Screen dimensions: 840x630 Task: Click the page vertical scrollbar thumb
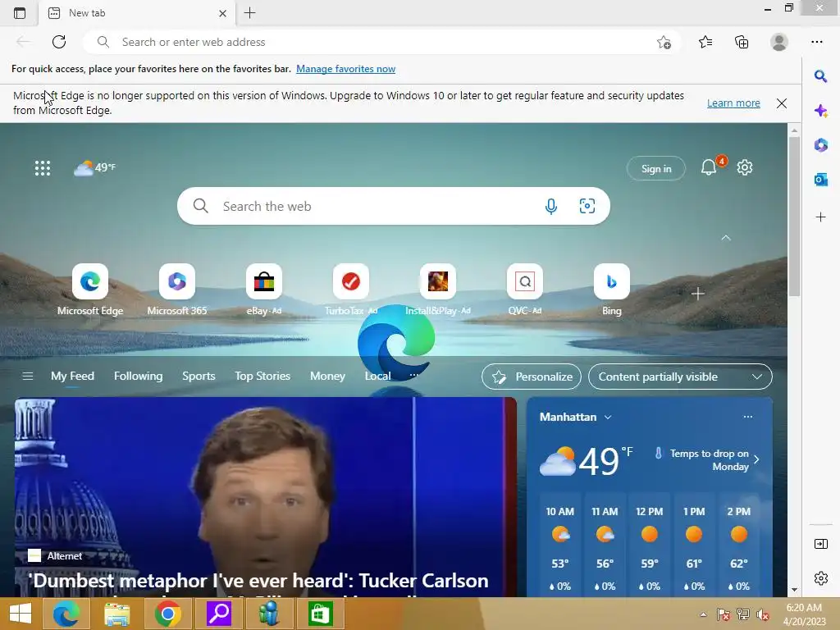[x=794, y=216]
